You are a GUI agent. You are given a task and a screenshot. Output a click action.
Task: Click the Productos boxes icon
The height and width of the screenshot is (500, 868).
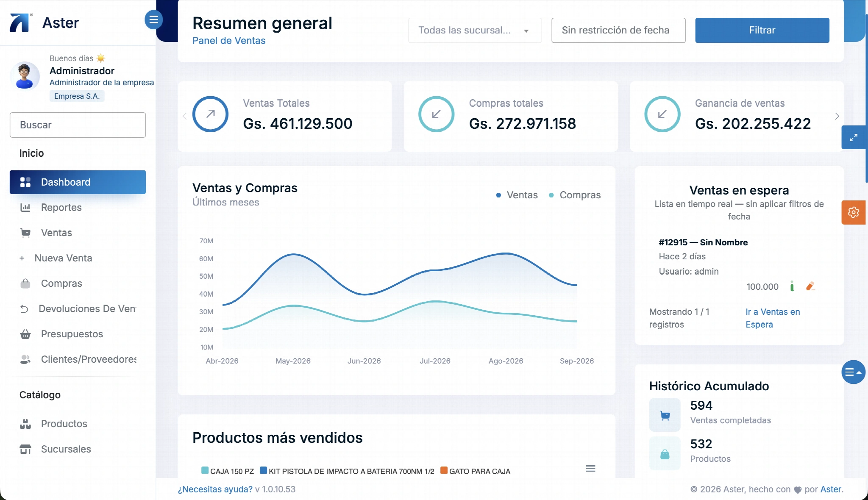[25, 424]
